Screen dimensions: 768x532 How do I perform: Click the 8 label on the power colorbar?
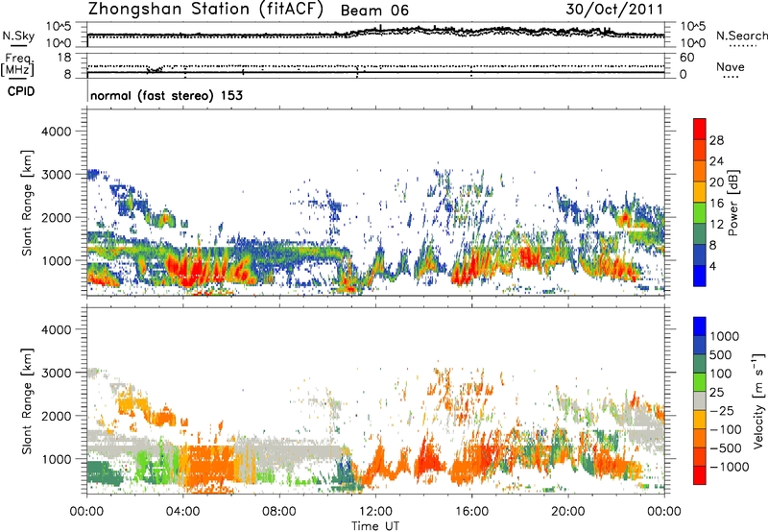[x=712, y=246]
